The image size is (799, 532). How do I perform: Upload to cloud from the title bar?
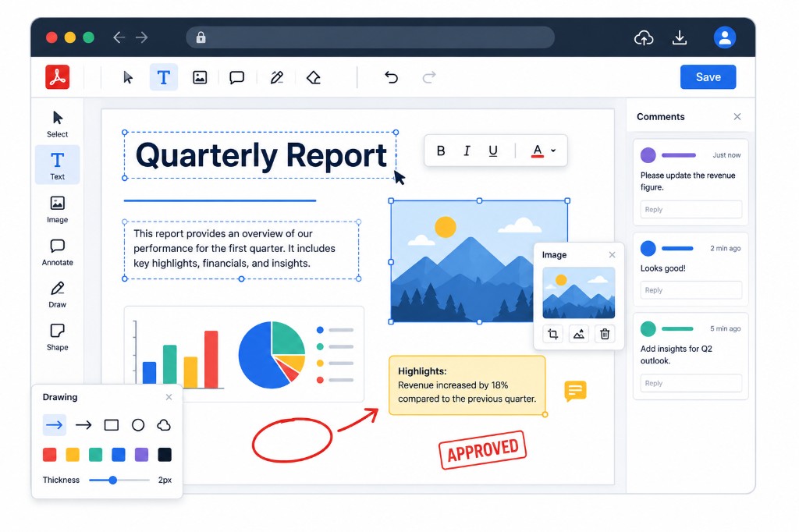(644, 37)
